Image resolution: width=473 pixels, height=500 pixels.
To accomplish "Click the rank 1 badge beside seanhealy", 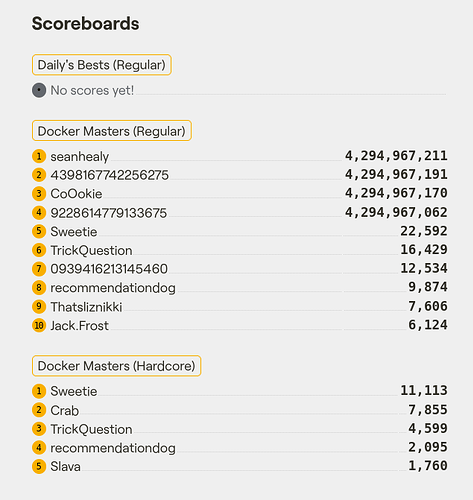I will coord(39,156).
